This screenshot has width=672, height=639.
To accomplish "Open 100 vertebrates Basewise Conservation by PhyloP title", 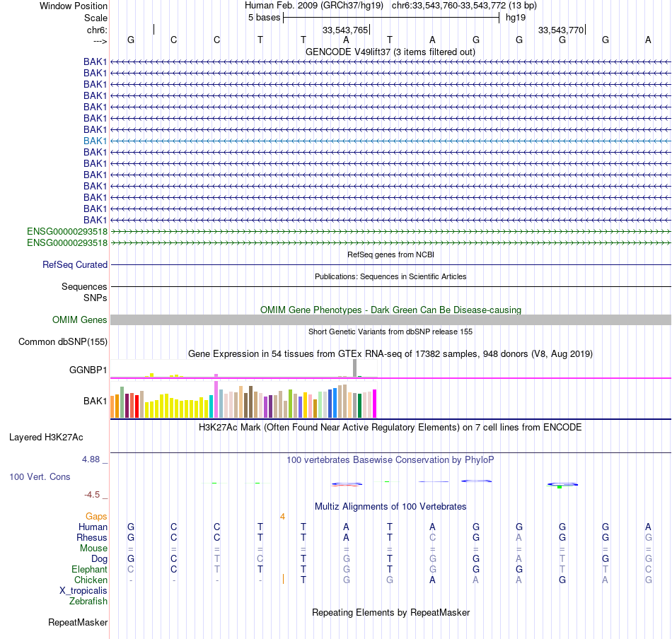I will 390,459.
